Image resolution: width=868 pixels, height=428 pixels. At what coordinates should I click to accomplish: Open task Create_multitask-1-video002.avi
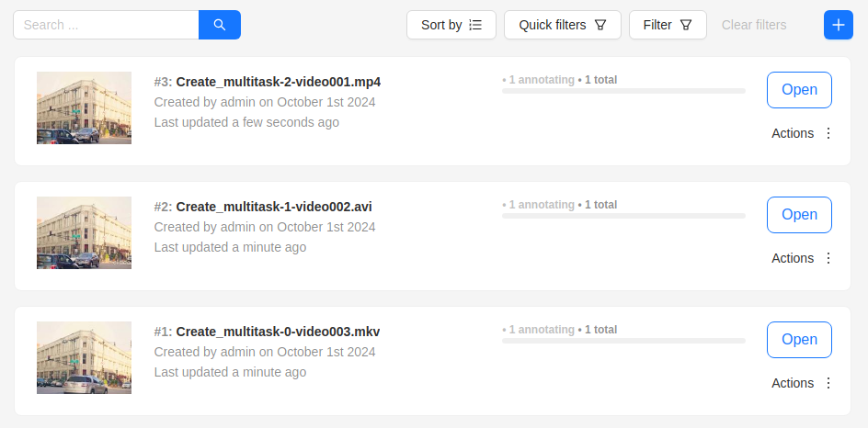click(x=798, y=215)
